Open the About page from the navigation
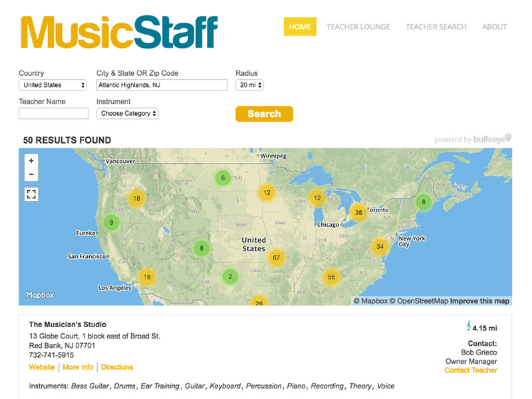 [494, 27]
